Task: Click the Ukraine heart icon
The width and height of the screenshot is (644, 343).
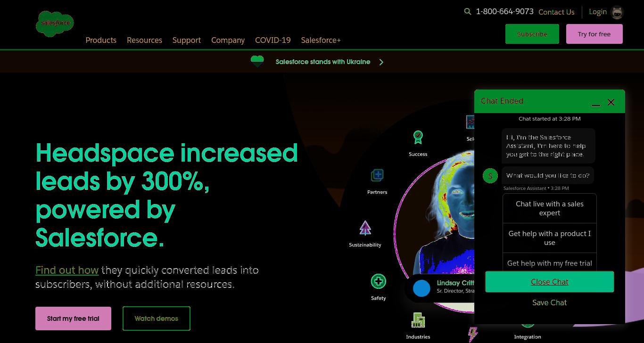Action: click(x=257, y=61)
